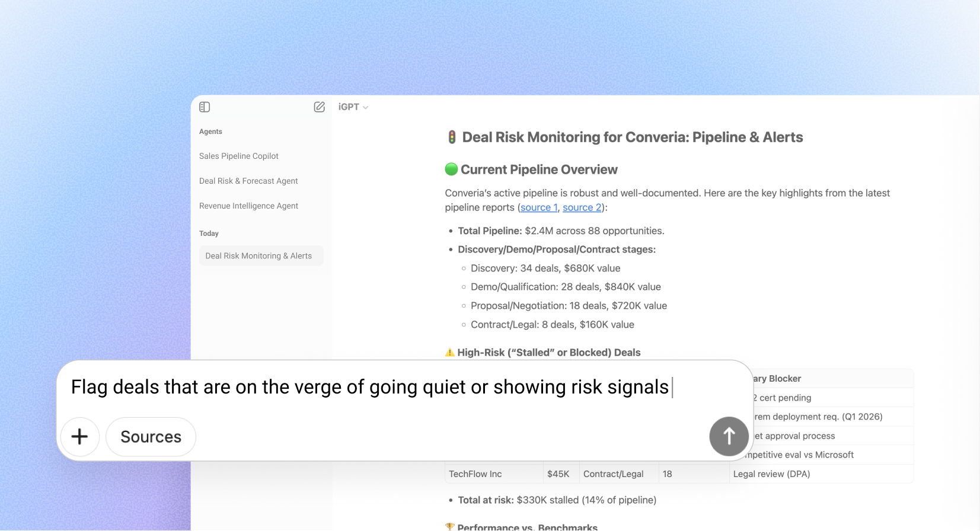This screenshot has height=531, width=980.
Task: Click the Contract/Legal stage cell in the table
Action: point(613,474)
